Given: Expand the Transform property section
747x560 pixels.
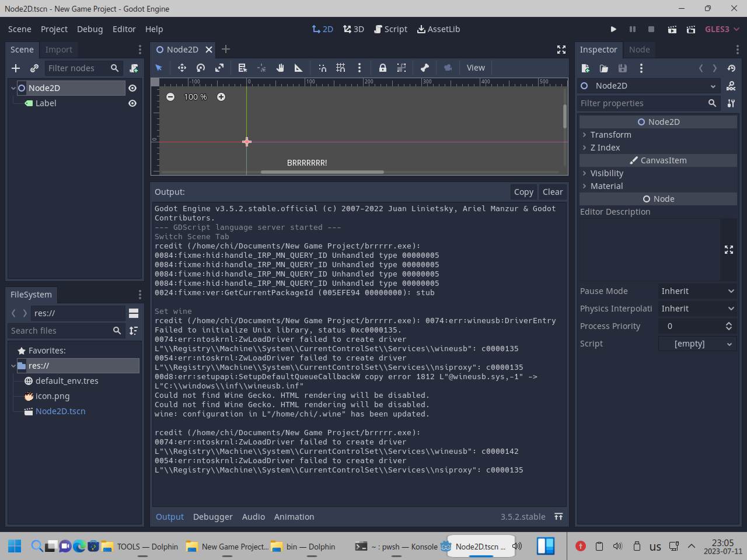Looking at the screenshot, I should (610, 135).
